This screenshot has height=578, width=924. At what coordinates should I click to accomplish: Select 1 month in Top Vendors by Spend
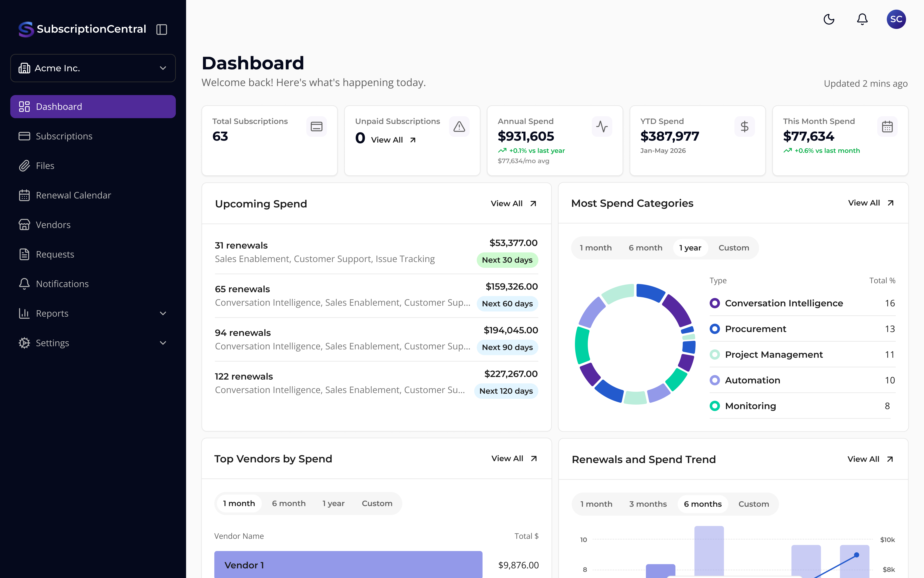point(239,504)
